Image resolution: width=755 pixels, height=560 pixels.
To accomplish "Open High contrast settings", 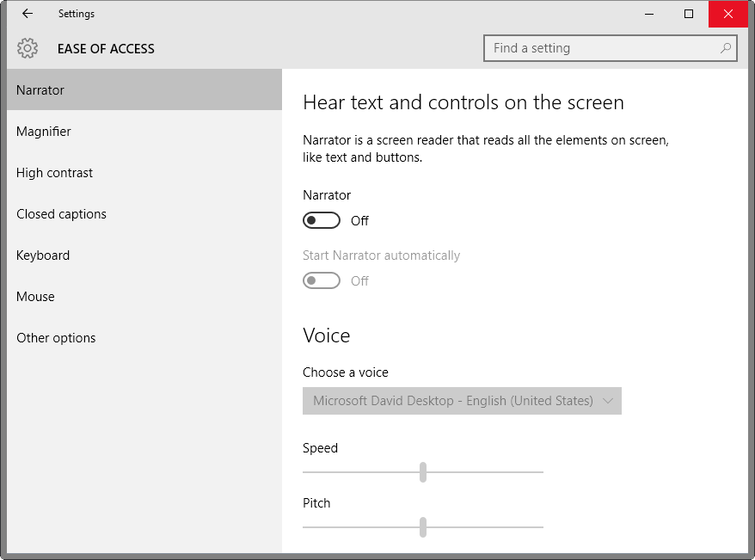I will pyautogui.click(x=144, y=172).
